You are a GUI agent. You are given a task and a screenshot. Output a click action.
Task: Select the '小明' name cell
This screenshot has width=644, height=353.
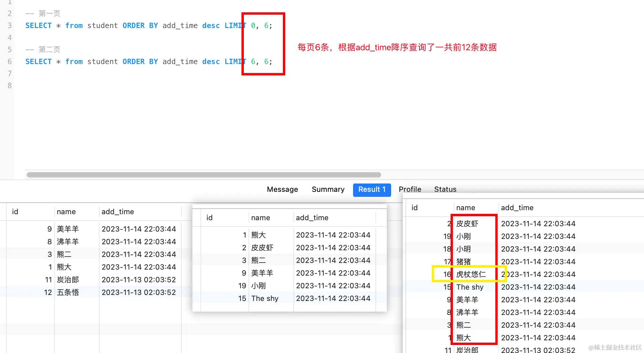click(464, 249)
